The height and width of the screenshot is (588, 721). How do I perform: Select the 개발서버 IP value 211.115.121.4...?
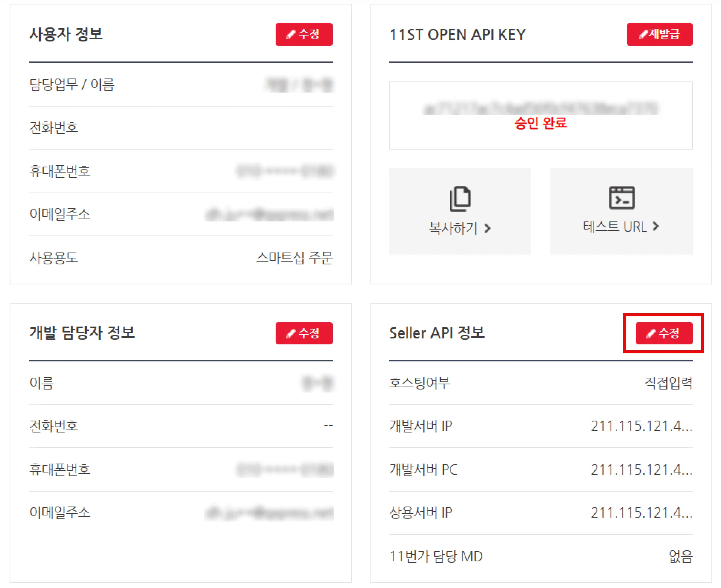pyautogui.click(x=642, y=426)
